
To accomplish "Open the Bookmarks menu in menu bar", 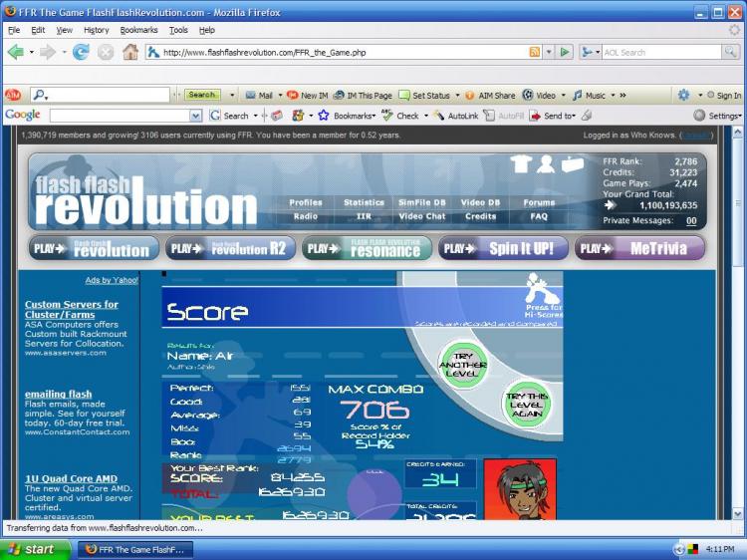I will (138, 30).
